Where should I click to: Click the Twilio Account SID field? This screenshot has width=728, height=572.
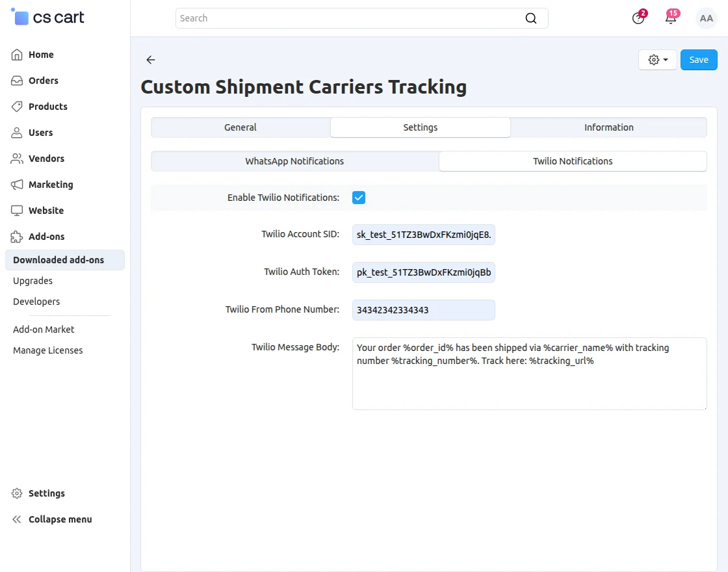click(x=423, y=235)
